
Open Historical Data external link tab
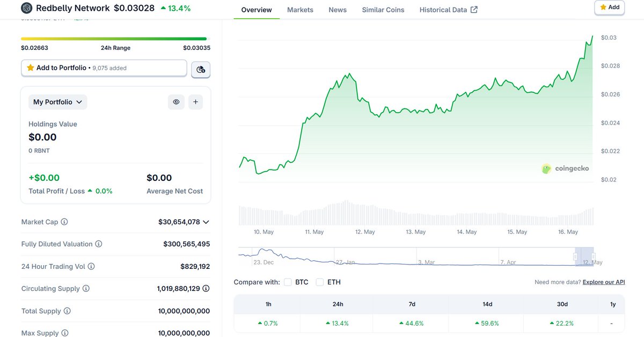[449, 10]
